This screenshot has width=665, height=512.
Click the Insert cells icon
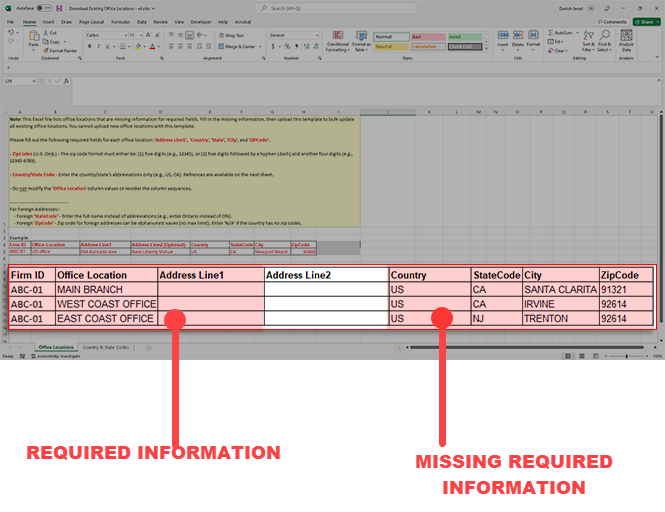[502, 38]
